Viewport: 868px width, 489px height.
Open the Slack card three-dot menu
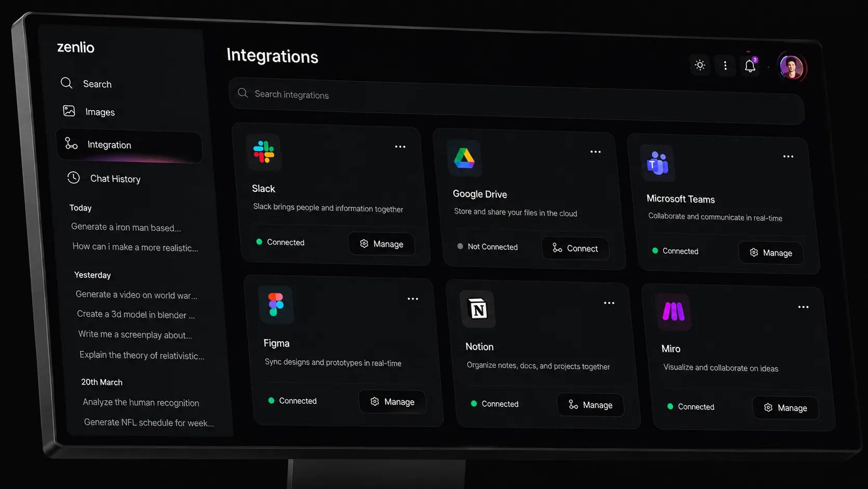coord(400,147)
